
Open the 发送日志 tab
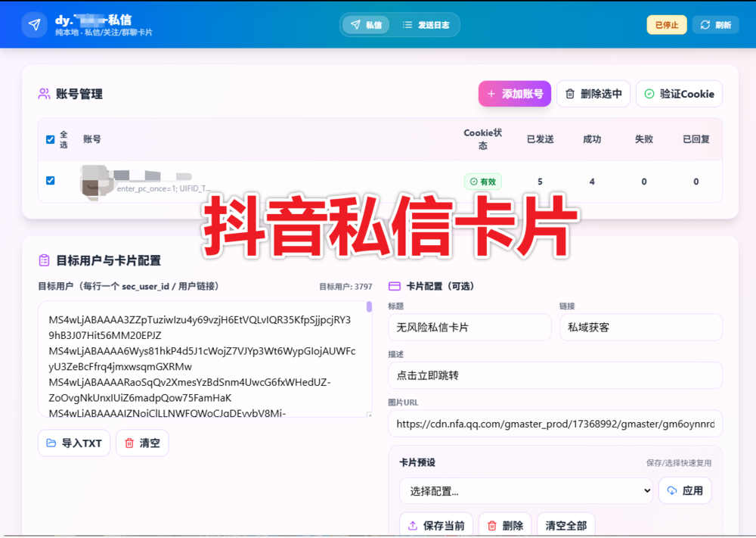click(x=426, y=25)
